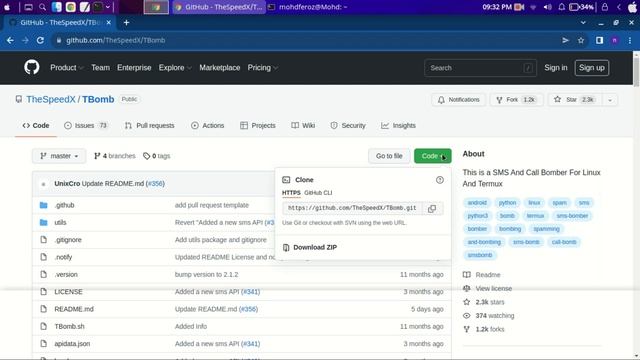View 4 branches link
640x360 pixels.
[x=115, y=156]
